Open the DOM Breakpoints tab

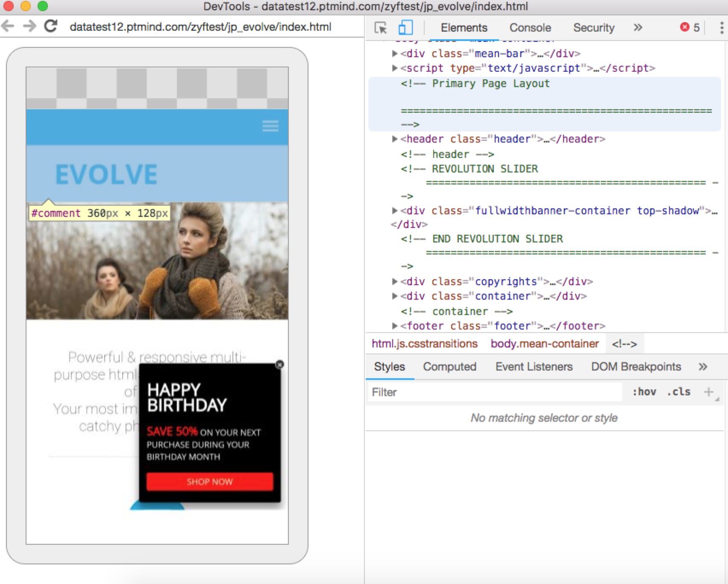pyautogui.click(x=636, y=367)
